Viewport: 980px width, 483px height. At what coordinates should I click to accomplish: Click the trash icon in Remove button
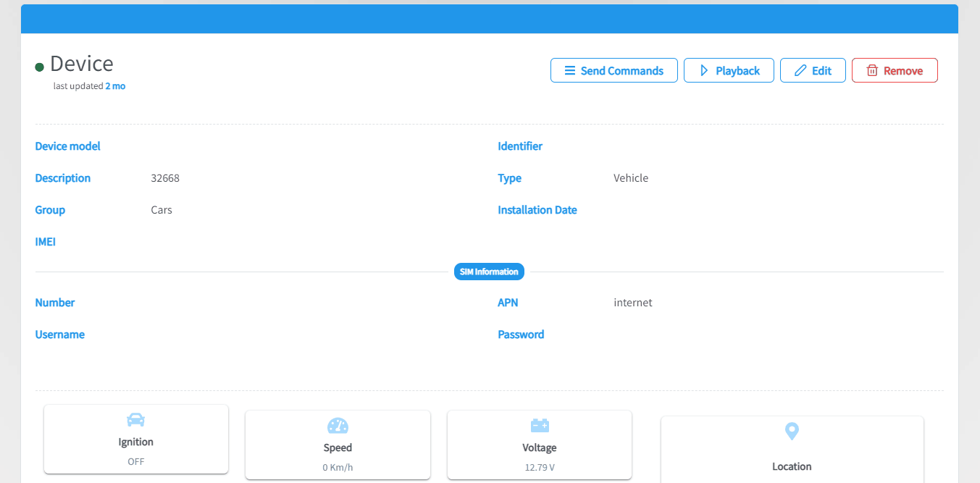point(872,71)
